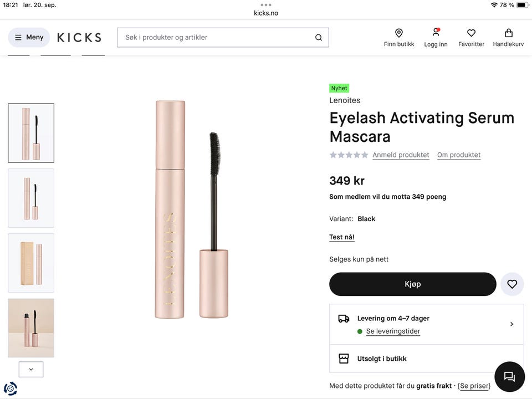Viewport: 532px width, 399px height.
Task: Open the Anmeld produktet link
Action: tap(401, 155)
